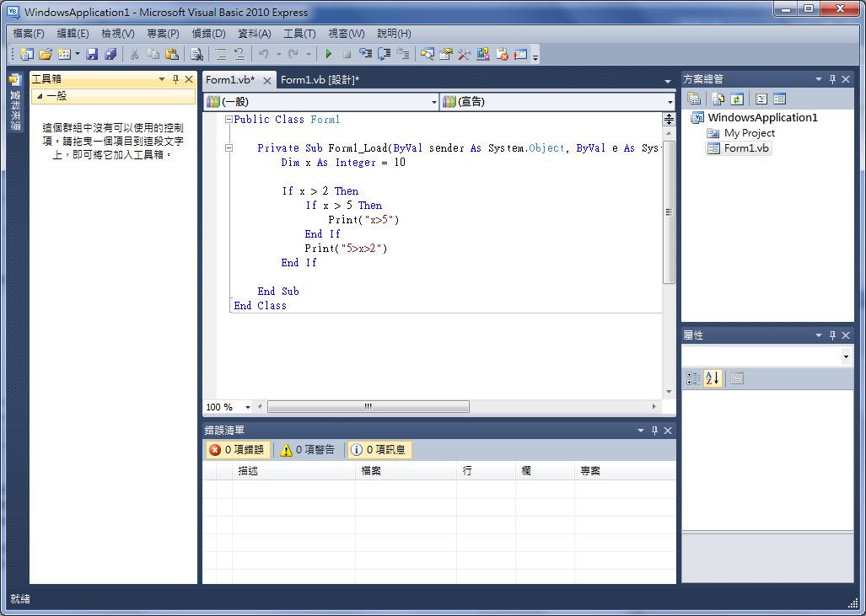Click the Copy icon in the toolbar
The image size is (866, 616).
click(153, 54)
